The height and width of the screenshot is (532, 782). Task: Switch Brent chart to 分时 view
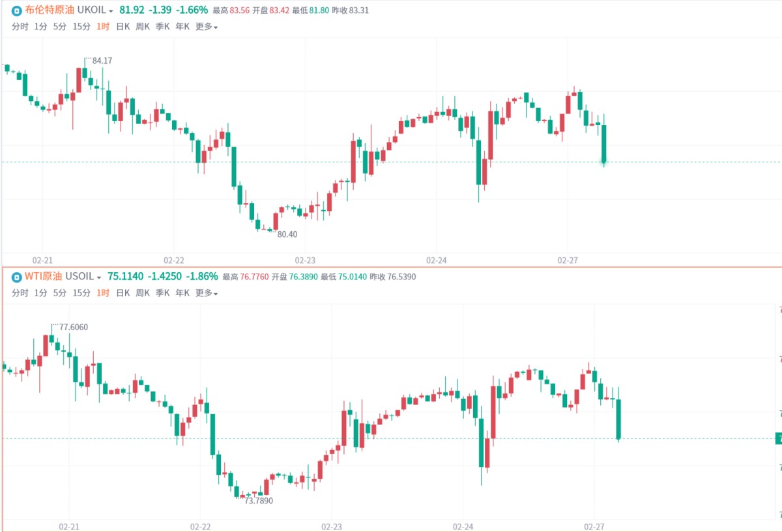(x=20, y=27)
